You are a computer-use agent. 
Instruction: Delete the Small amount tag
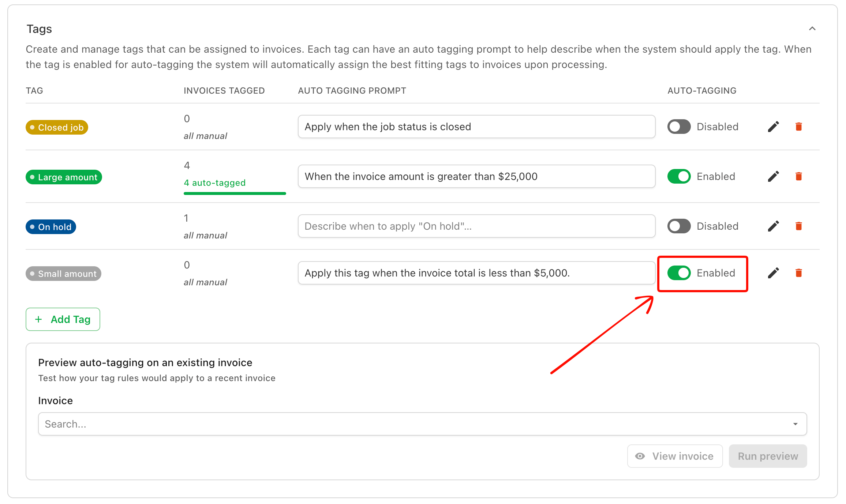coord(799,273)
